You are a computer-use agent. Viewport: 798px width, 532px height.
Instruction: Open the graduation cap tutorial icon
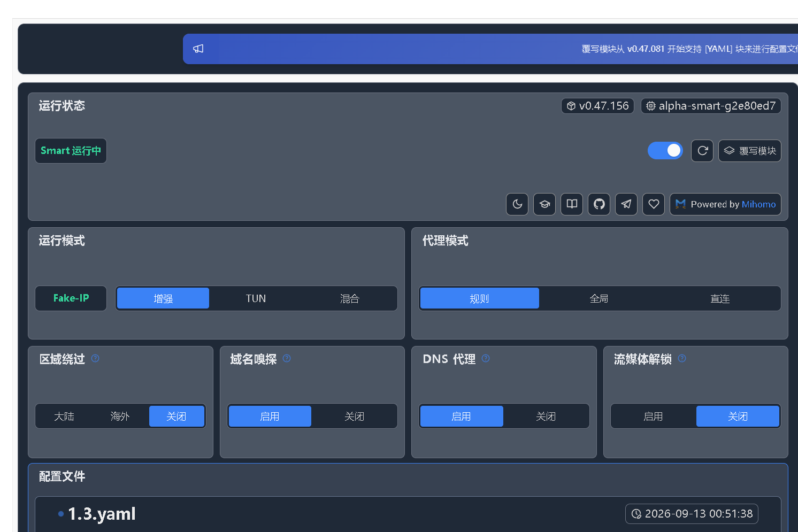[x=544, y=204]
